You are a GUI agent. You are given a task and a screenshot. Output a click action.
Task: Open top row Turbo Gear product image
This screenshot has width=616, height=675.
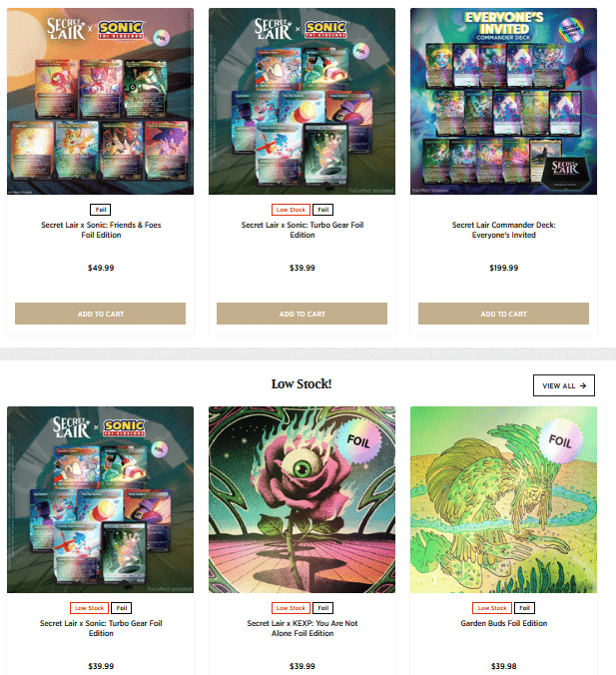click(302, 101)
